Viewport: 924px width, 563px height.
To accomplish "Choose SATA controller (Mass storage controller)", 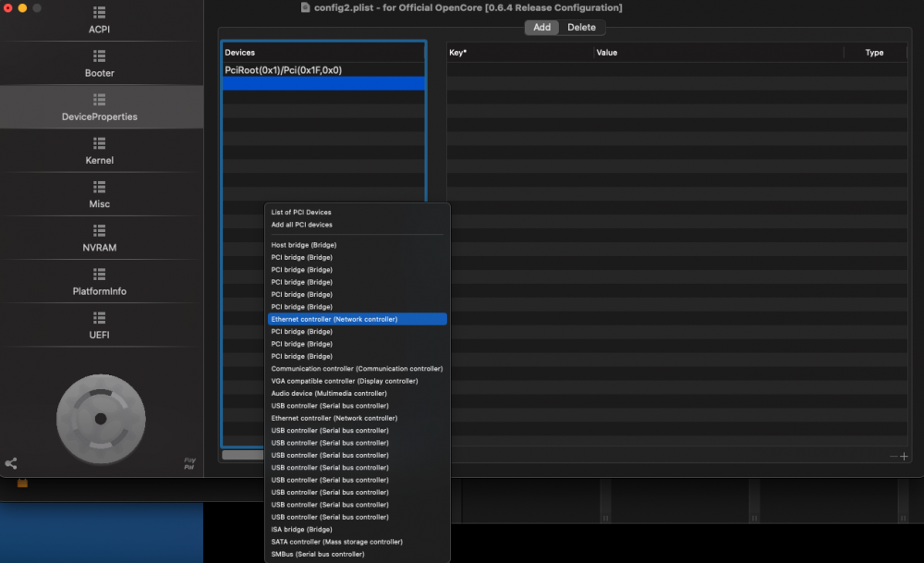I will click(357, 542).
